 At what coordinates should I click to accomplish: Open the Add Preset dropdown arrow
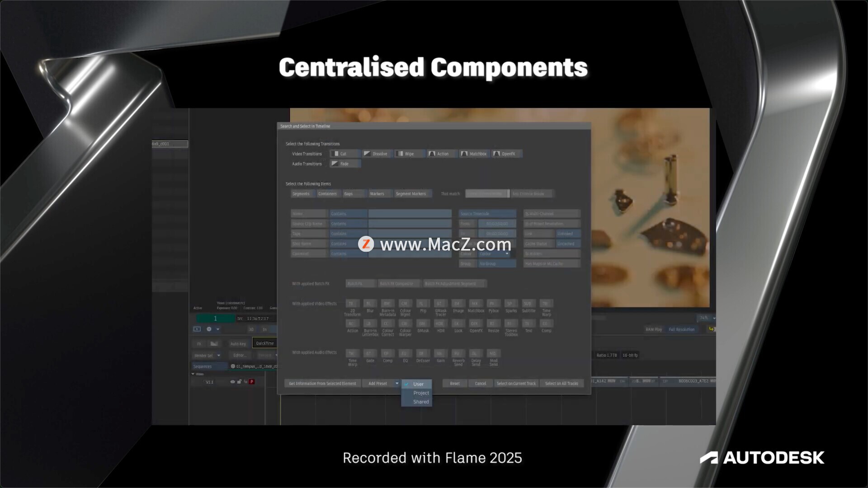pos(397,384)
